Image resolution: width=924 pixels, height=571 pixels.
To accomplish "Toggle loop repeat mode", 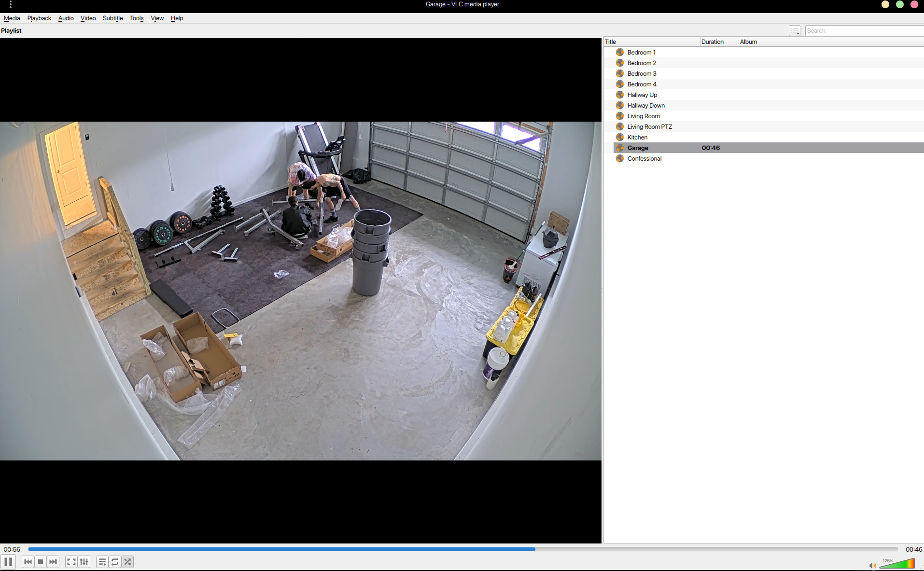I will [115, 562].
